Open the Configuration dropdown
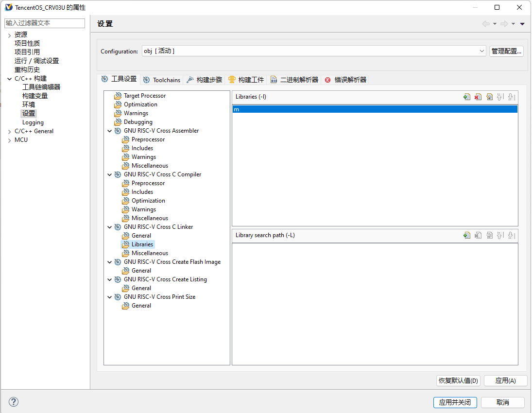Image resolution: width=532 pixels, height=413 pixels. pyautogui.click(x=481, y=51)
